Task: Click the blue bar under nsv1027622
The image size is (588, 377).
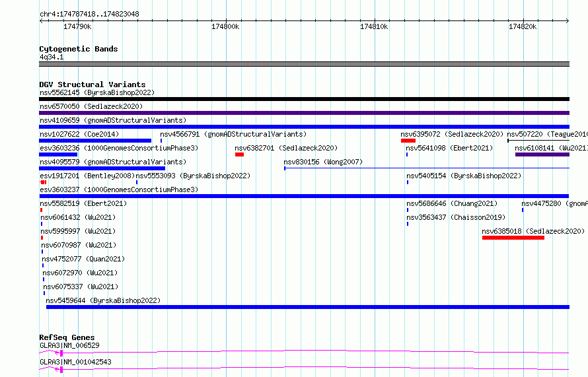Action: click(95, 141)
